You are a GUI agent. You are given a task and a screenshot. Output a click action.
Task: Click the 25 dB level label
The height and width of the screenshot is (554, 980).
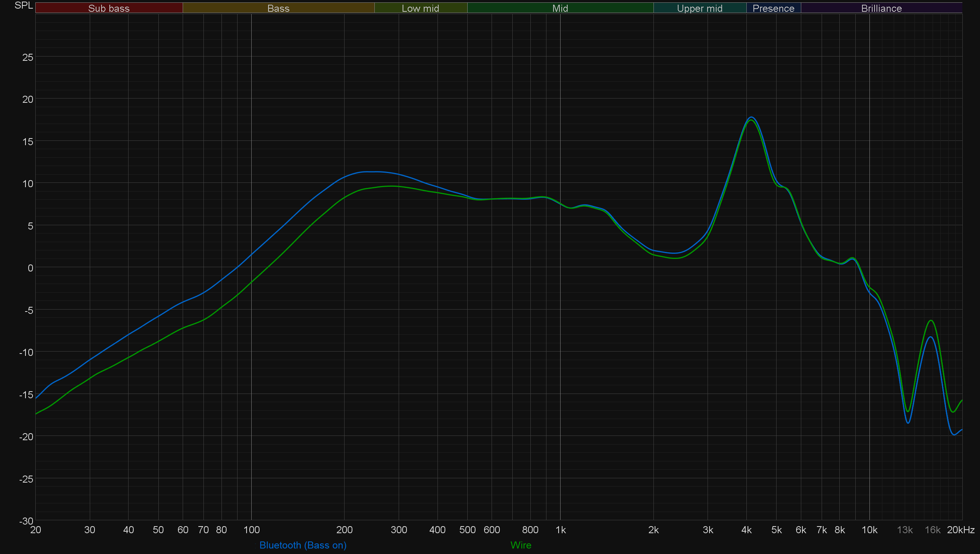[x=28, y=58]
